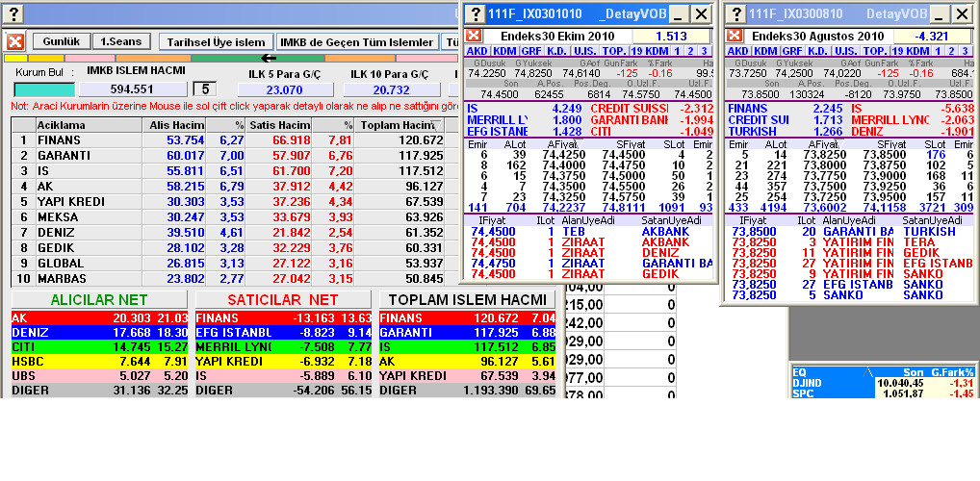Select GRF tab in Endeks30 Agustos window
Screen dimensions: 980x481
pyautogui.click(x=792, y=51)
